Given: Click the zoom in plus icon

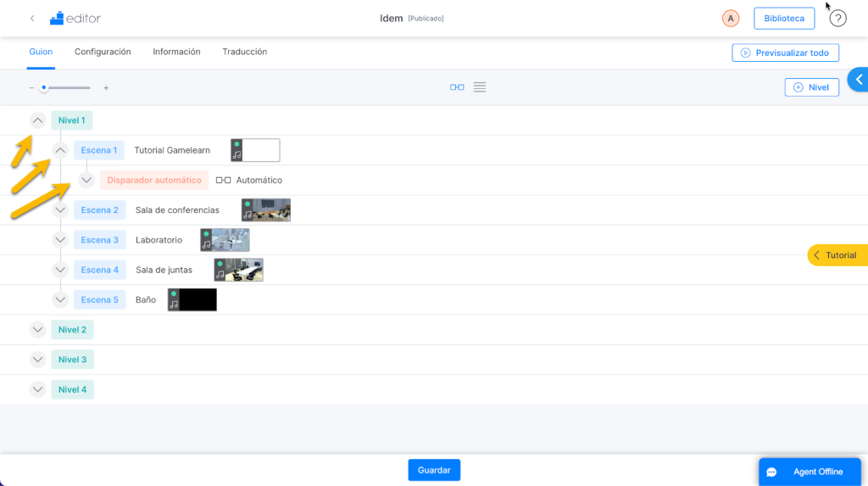Looking at the screenshot, I should click(106, 87).
